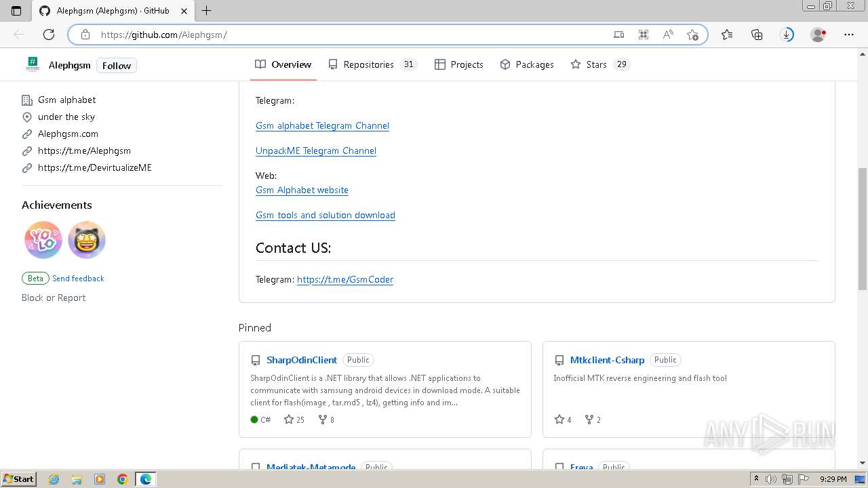868x488 pixels.
Task: Reload the page with the refresh icon
Action: tap(49, 35)
